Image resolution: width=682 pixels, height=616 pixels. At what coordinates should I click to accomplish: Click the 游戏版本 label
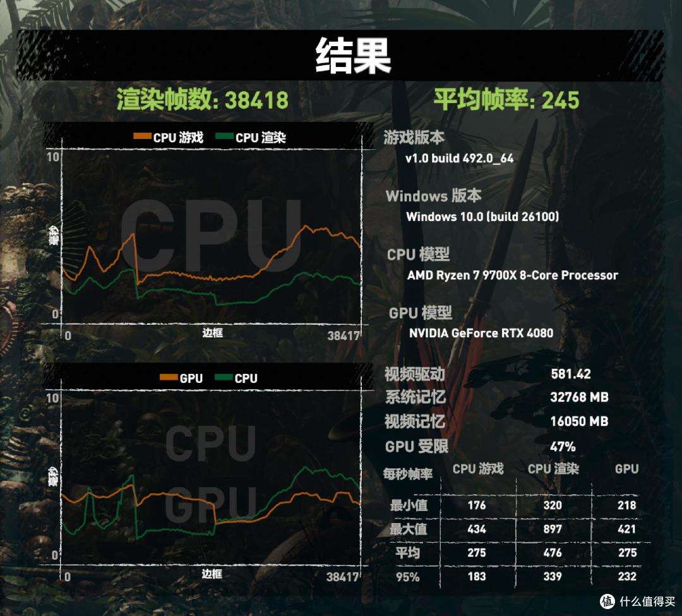click(x=414, y=137)
